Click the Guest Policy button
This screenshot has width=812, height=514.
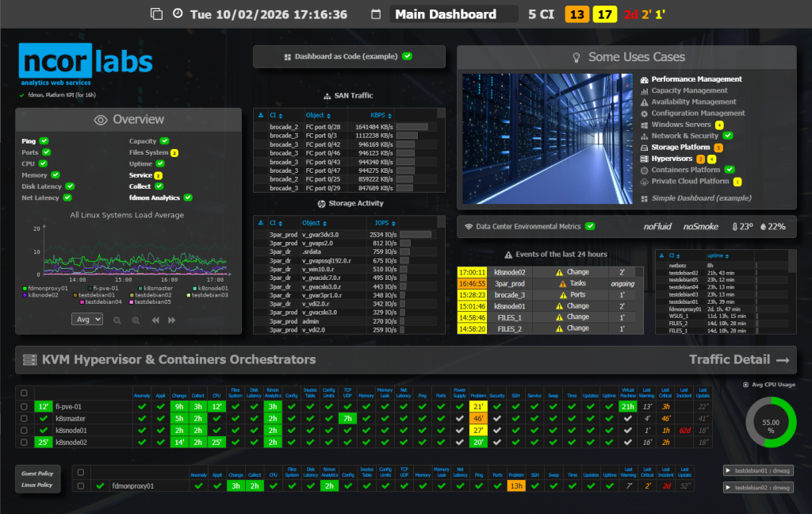coord(36,474)
